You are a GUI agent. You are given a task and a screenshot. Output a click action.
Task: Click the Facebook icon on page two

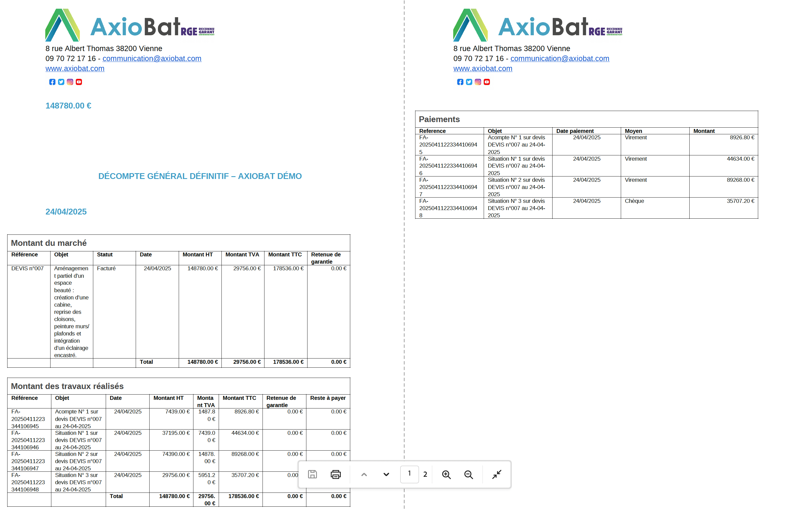tap(460, 82)
